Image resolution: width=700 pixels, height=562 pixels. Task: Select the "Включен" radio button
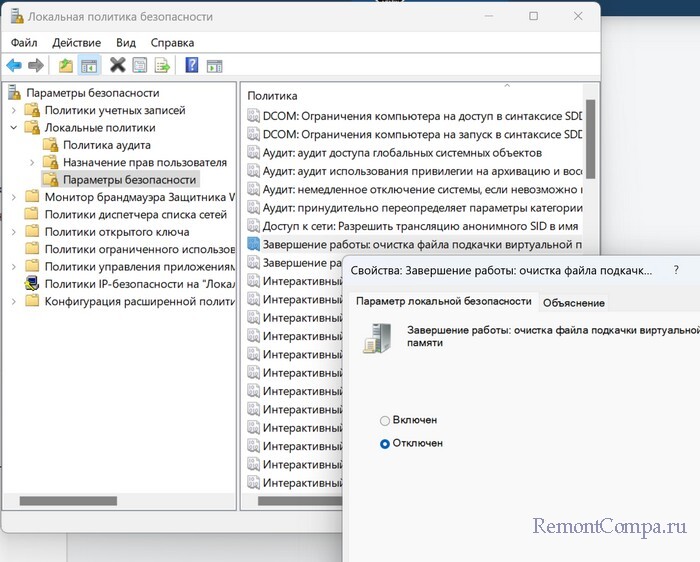(x=385, y=420)
